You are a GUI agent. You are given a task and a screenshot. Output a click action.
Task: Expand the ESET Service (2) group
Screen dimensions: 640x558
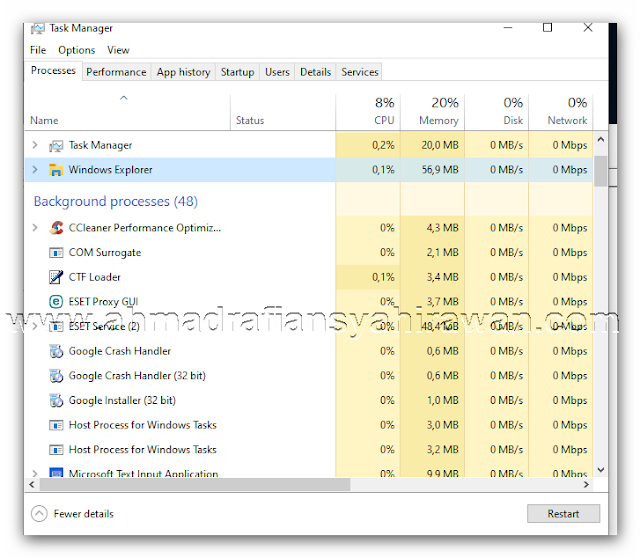pyautogui.click(x=35, y=326)
